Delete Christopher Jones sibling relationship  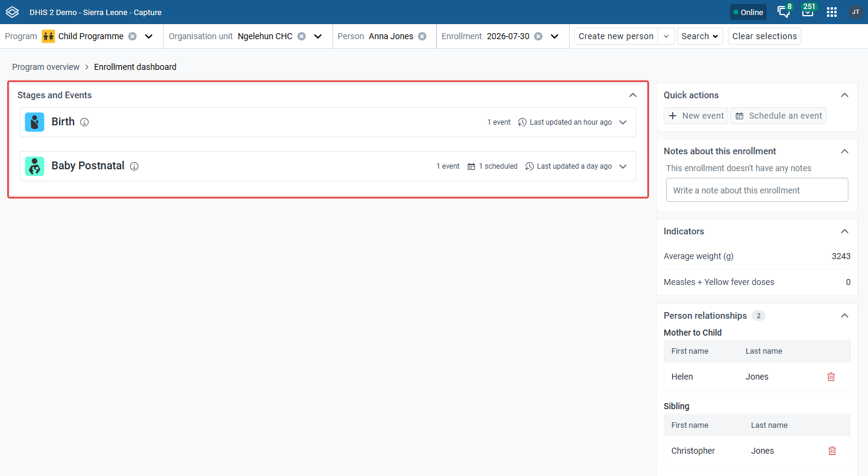tap(832, 451)
